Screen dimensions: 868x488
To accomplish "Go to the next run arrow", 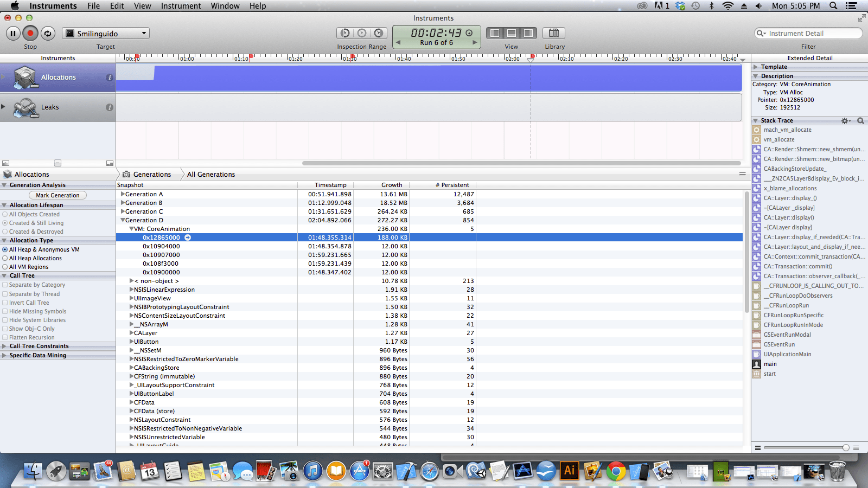I will (x=475, y=42).
